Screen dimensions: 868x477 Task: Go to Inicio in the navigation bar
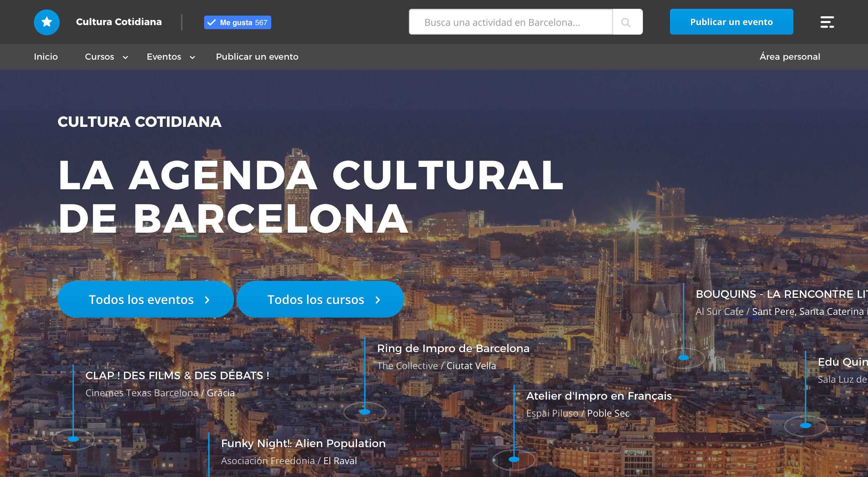click(x=46, y=57)
